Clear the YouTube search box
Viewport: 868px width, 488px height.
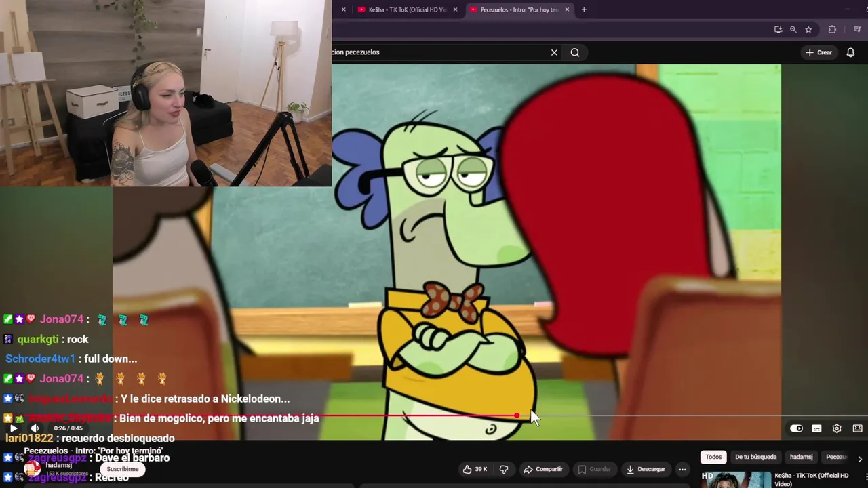coord(554,52)
